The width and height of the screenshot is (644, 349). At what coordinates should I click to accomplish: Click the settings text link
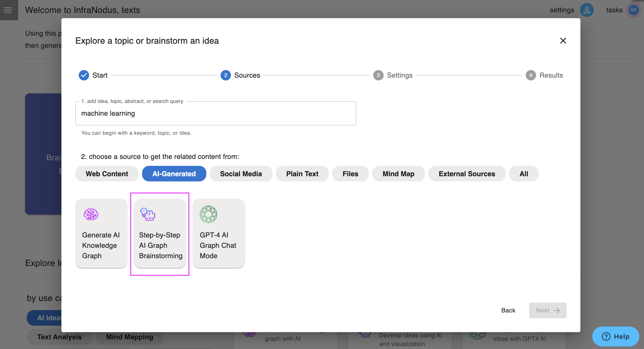pos(562,10)
